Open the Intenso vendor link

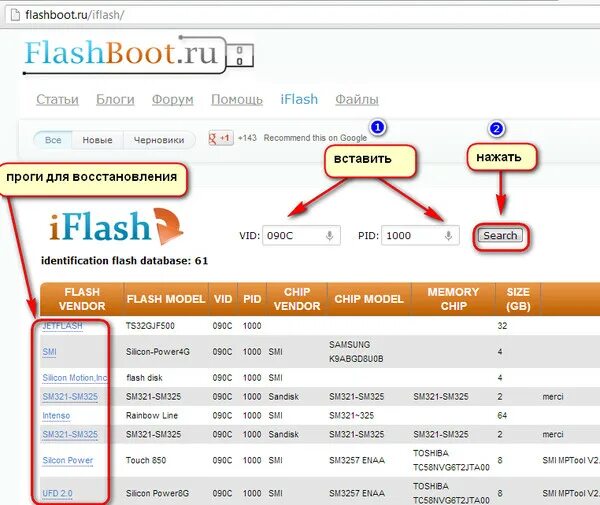click(56, 415)
